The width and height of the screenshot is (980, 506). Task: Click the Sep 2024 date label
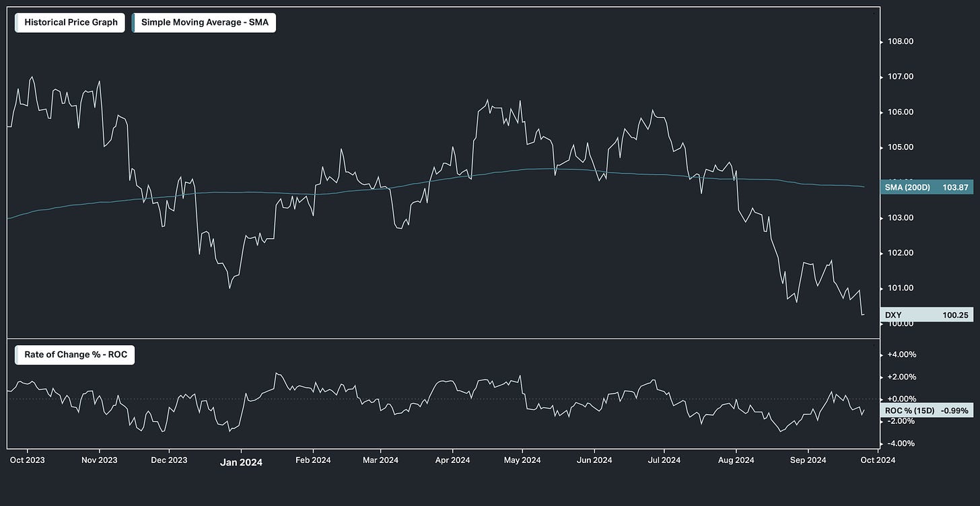coord(807,460)
